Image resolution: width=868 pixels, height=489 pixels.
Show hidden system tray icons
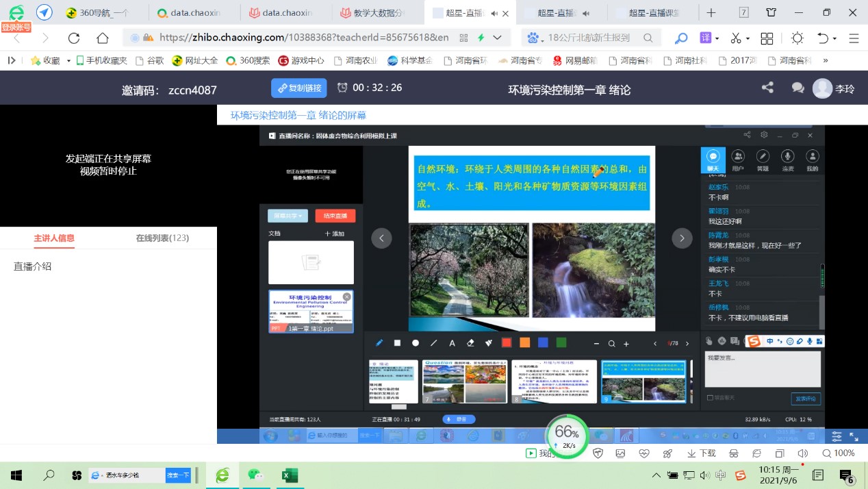click(656, 475)
